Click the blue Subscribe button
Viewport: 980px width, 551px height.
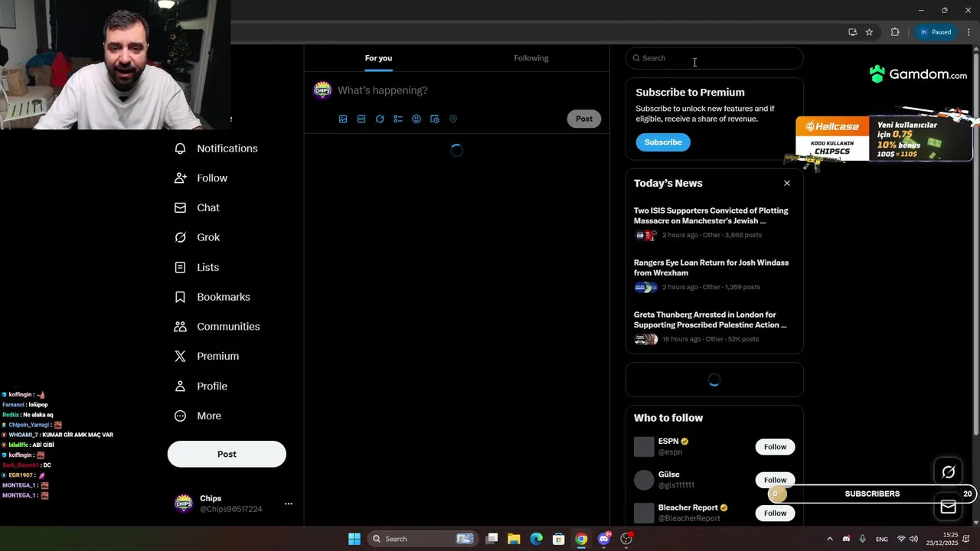click(x=663, y=142)
